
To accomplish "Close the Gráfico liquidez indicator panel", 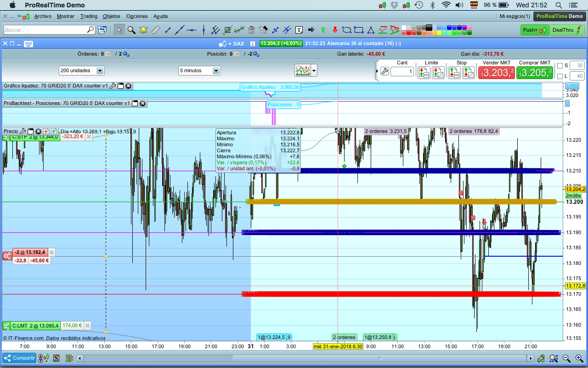I will [x=129, y=86].
